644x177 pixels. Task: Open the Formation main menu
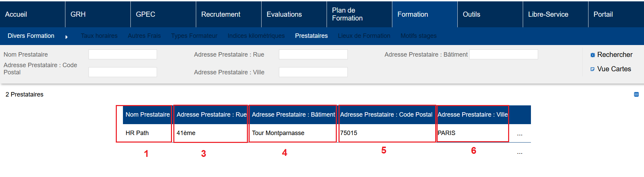[x=412, y=14]
